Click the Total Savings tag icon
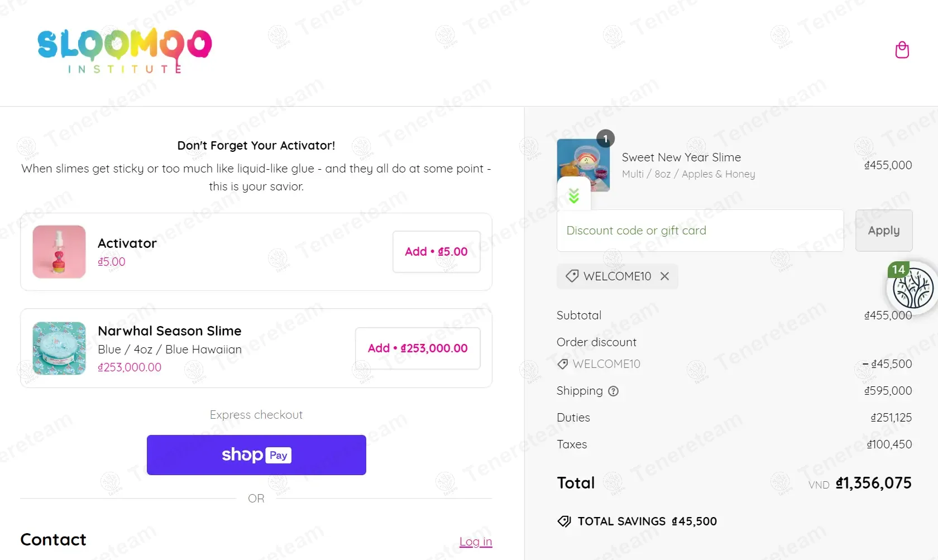Viewport: 938px width, 560px height. [564, 521]
